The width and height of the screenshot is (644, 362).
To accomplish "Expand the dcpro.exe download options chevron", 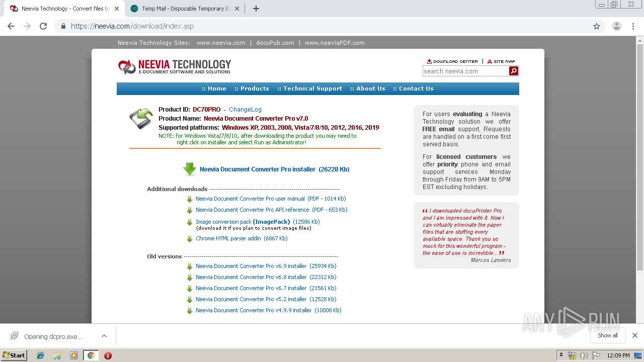I will 104,336.
